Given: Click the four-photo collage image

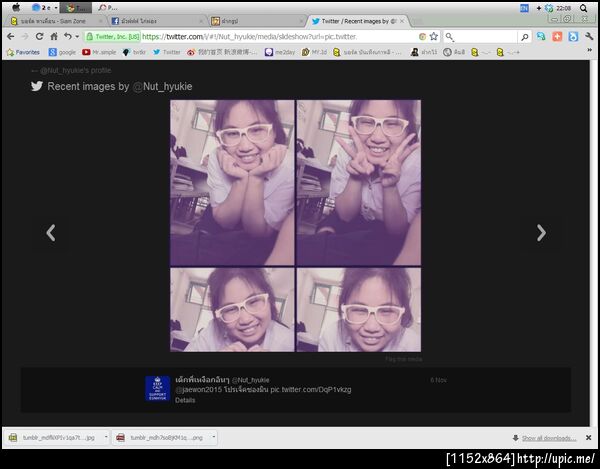Looking at the screenshot, I should pos(295,226).
